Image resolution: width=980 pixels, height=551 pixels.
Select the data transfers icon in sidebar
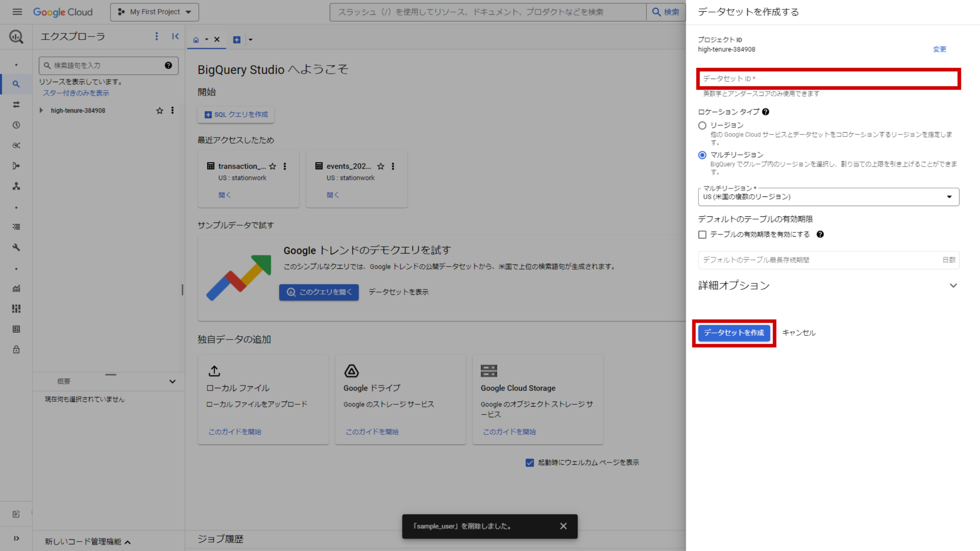pos(16,105)
